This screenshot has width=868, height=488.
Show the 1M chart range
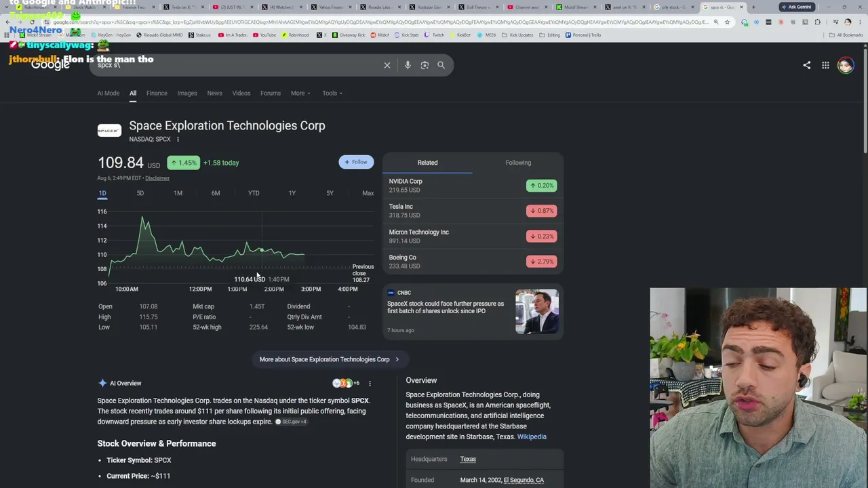coord(178,193)
